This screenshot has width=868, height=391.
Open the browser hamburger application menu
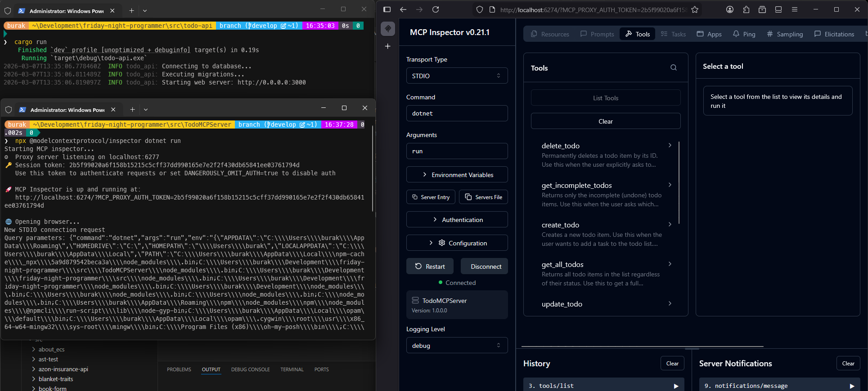[x=795, y=9]
